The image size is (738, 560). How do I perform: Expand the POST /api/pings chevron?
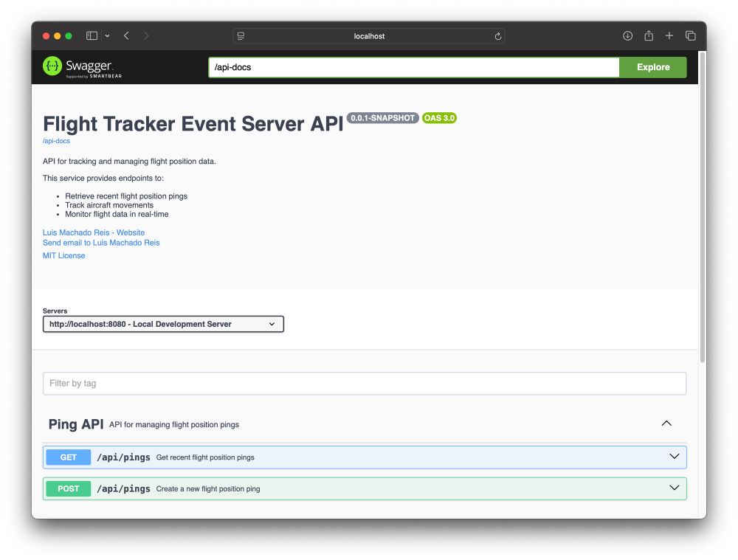coord(674,488)
